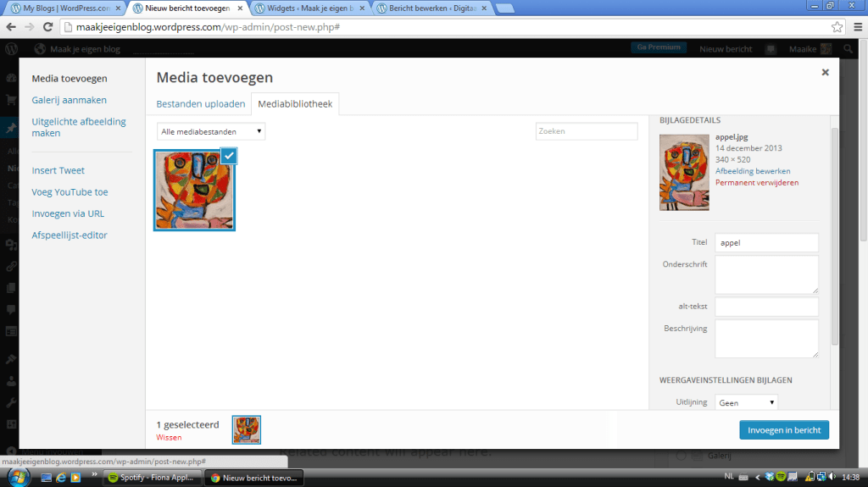Close the Media toevoegen dialog
The width and height of the screenshot is (868, 487).
tap(825, 73)
